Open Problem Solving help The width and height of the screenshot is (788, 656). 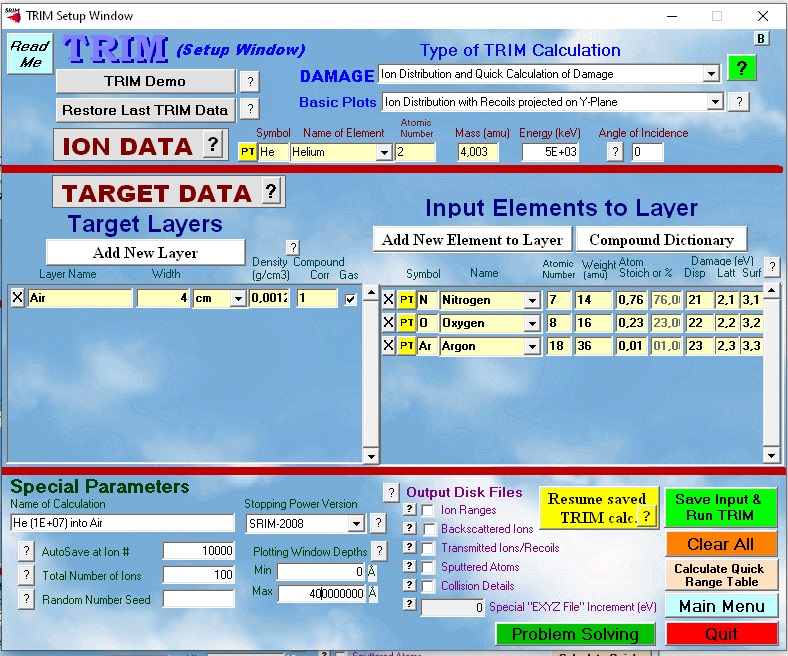(575, 634)
